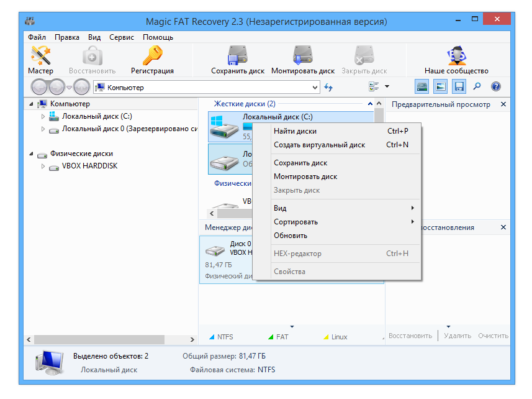Click the computer icon in status bar
Viewport: 532px width, 399px height.
tap(49, 363)
